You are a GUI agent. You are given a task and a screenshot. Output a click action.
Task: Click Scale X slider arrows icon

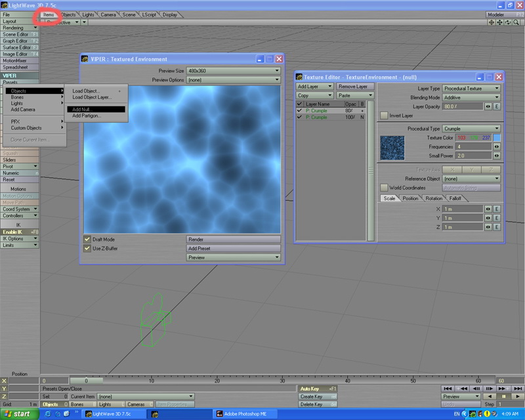point(488,209)
